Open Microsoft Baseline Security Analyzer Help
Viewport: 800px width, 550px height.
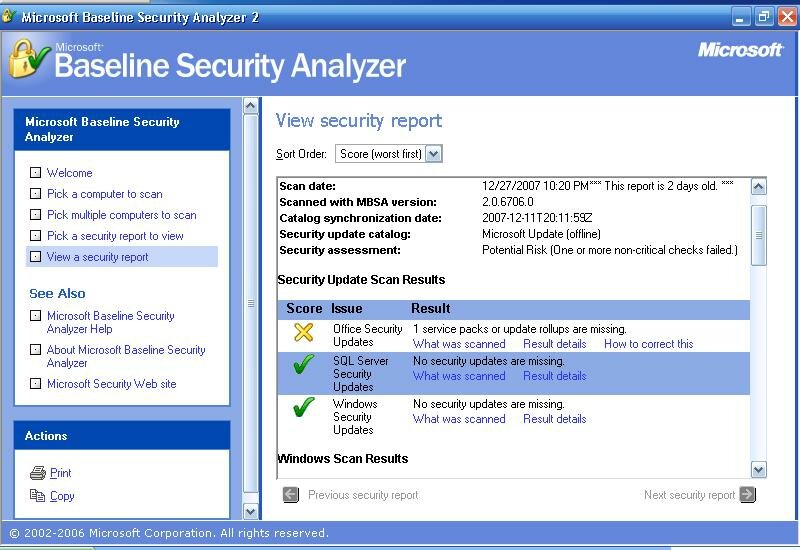[x=110, y=322]
